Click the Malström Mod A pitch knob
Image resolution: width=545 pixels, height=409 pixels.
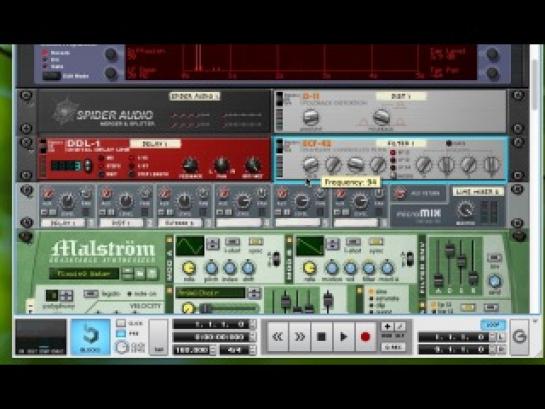(211, 268)
